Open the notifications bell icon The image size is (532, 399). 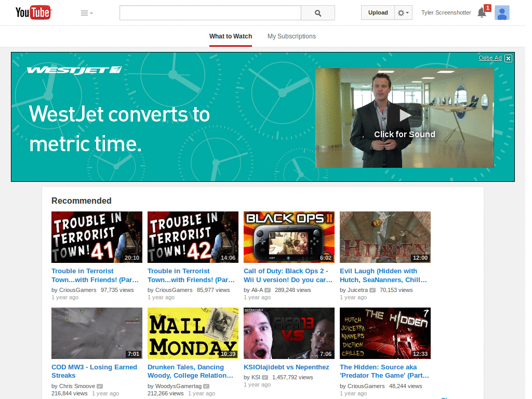coord(482,13)
